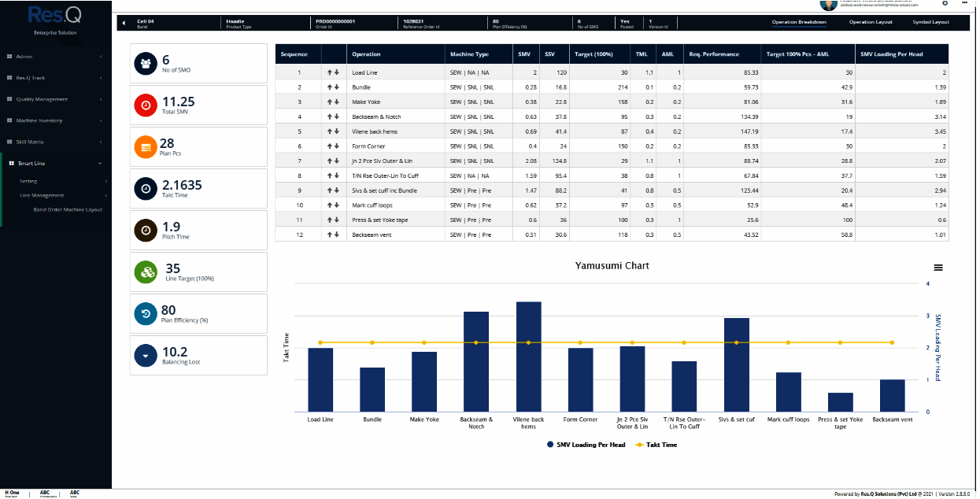The width and height of the screenshot is (980, 499).
Task: Click the orange Plan Pcs icon
Action: (145, 146)
